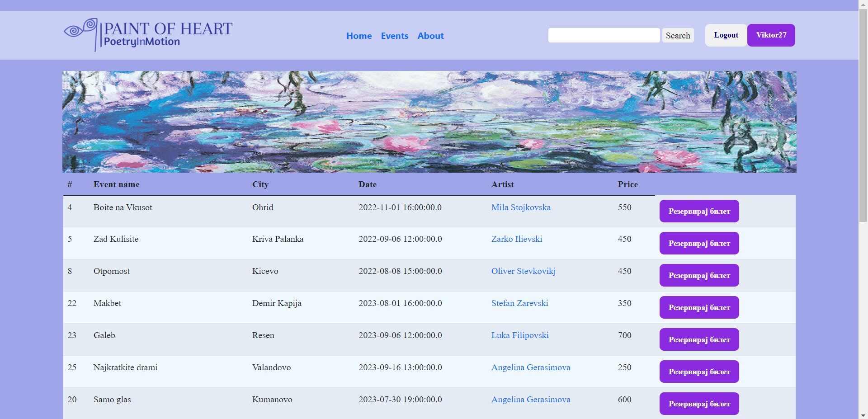Go to the Events page
Viewport: 868px width, 419px height.
coord(394,36)
